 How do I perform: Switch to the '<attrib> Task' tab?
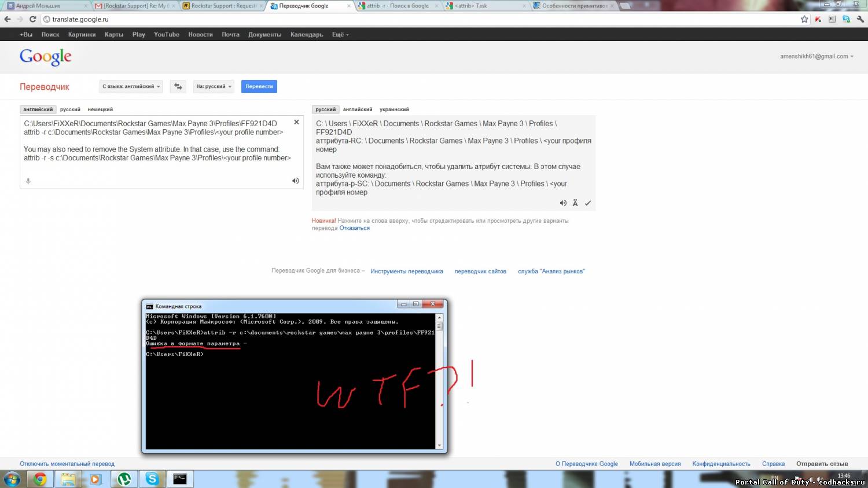[x=486, y=6]
